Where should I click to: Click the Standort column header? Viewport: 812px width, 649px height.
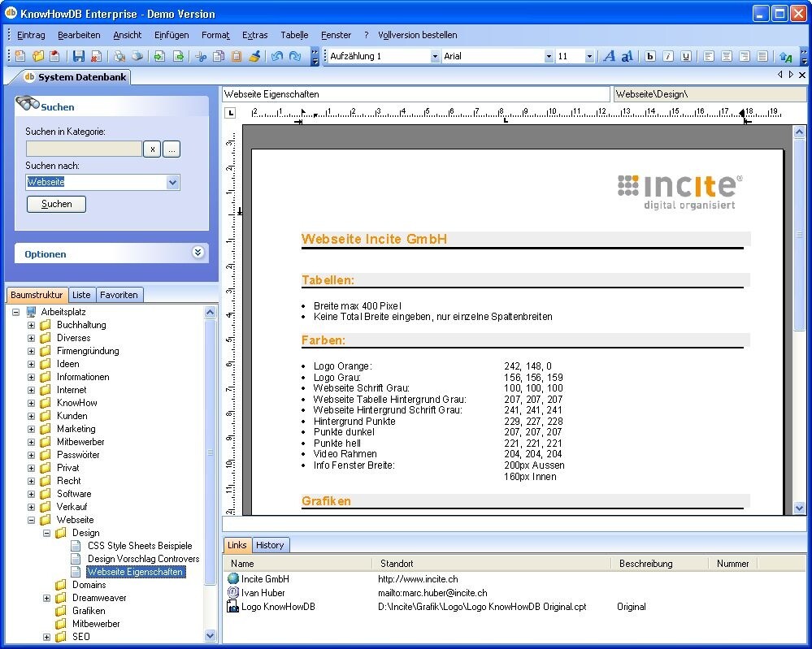pyautogui.click(x=492, y=563)
